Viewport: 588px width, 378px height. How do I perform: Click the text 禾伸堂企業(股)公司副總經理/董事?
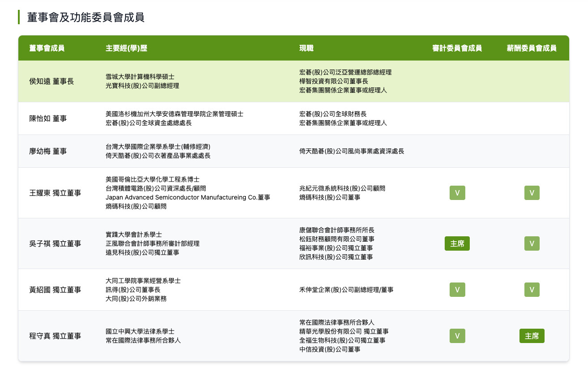347,290
